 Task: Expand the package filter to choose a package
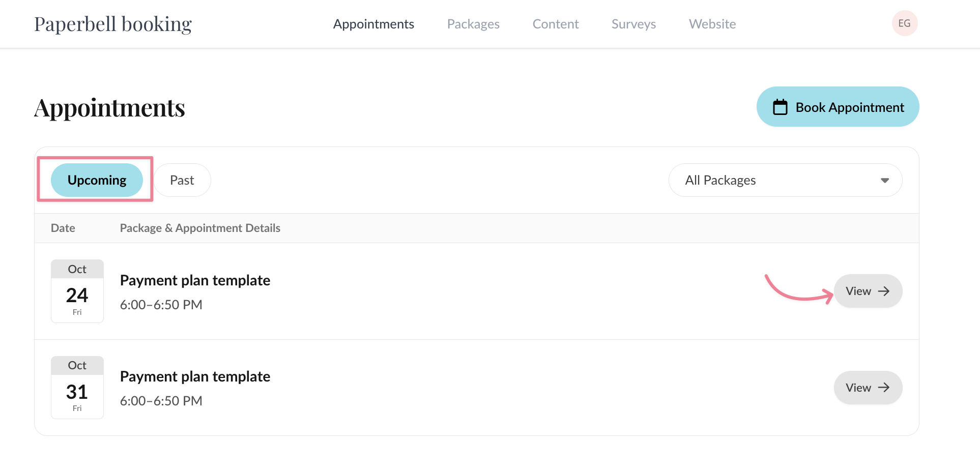[x=786, y=180]
